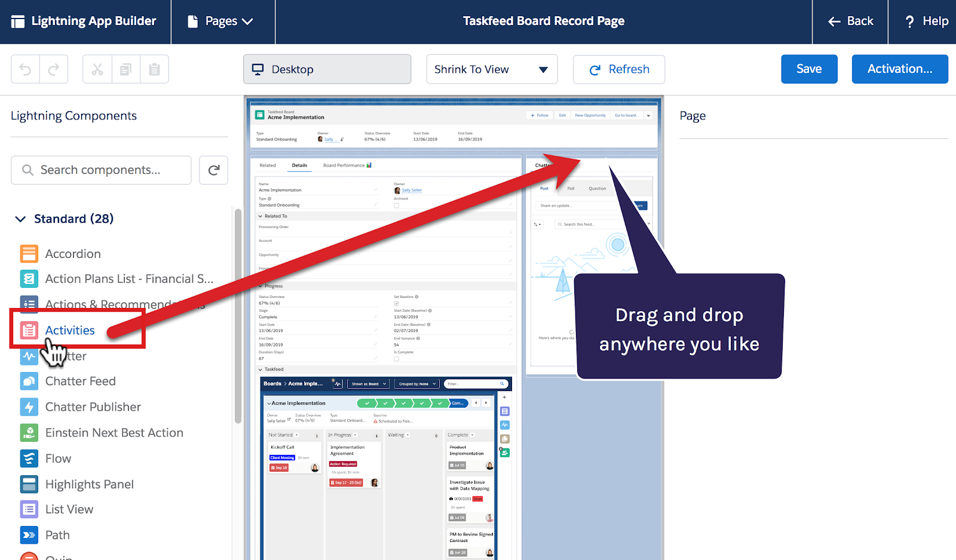Click the refresh components list icon
956x560 pixels.
click(x=213, y=170)
